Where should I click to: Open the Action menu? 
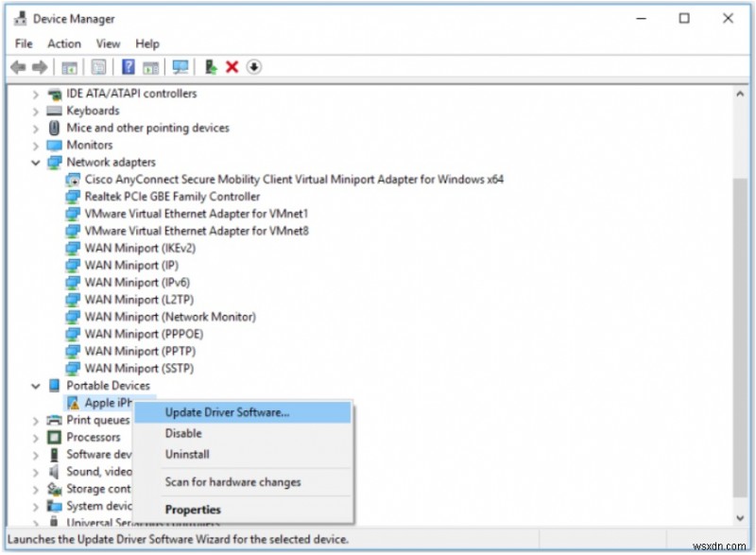click(64, 43)
